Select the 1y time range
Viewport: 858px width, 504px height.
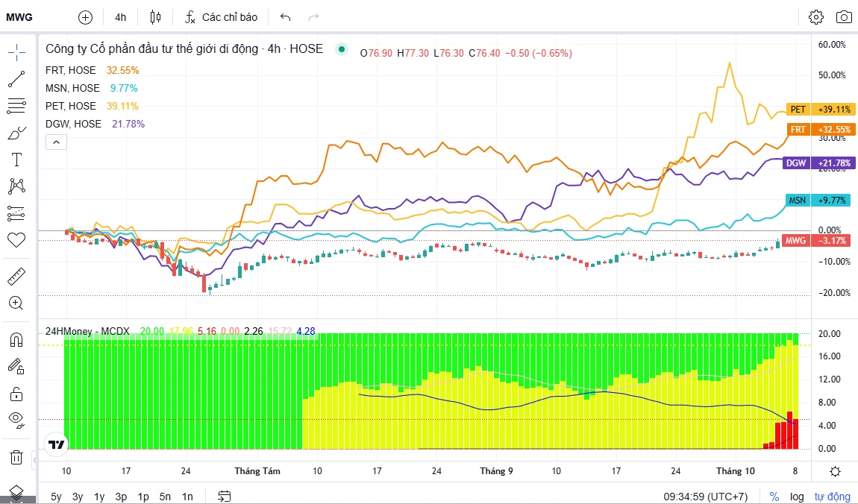99,497
